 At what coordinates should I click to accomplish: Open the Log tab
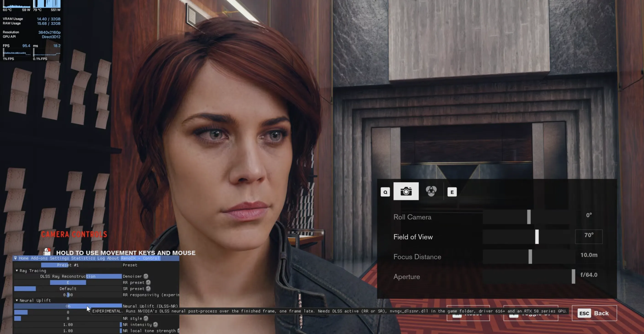(x=101, y=258)
